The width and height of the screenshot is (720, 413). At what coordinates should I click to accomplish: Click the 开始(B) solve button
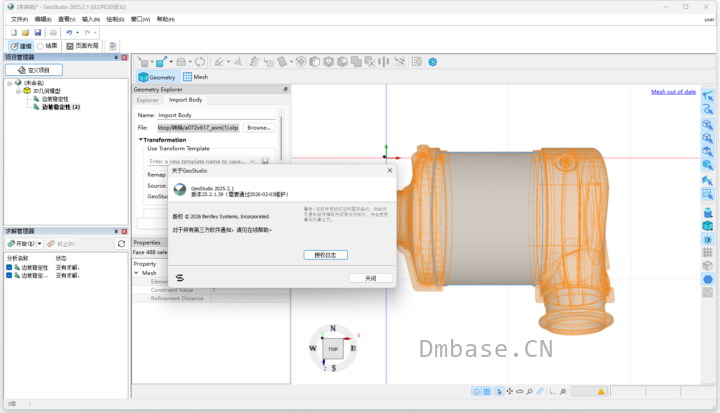(x=21, y=243)
